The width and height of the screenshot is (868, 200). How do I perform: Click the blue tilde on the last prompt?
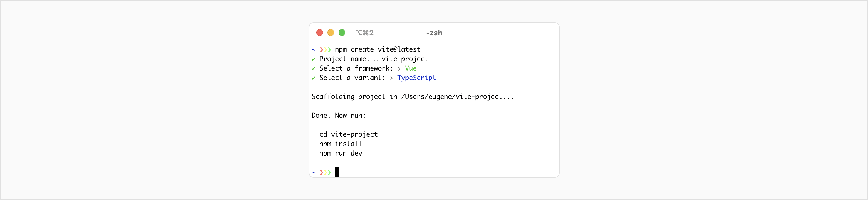[x=313, y=172]
